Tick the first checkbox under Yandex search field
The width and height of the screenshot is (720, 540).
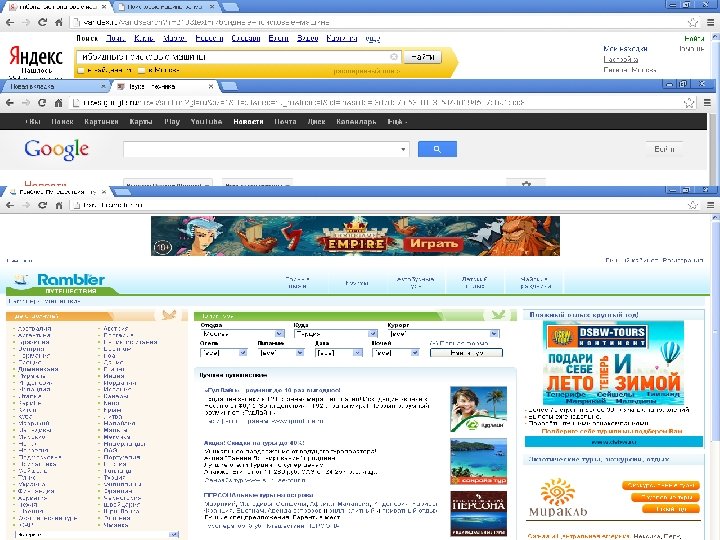click(x=81, y=70)
